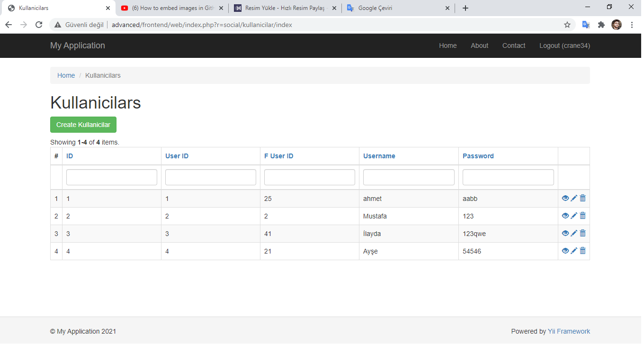Screen dimensions: 644x345
Task: Open the My Application brand link
Action: click(x=78, y=45)
